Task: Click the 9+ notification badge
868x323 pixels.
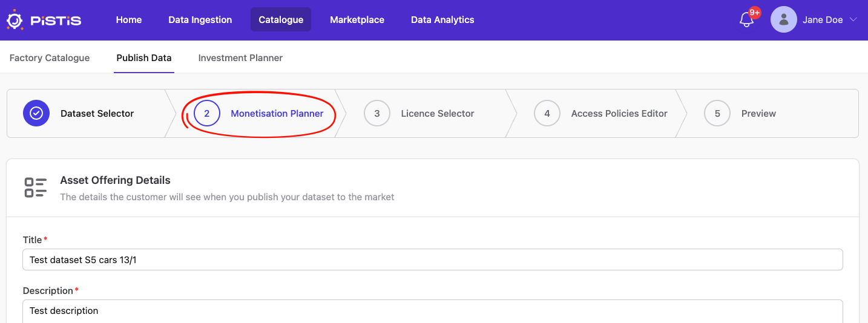Action: point(754,12)
